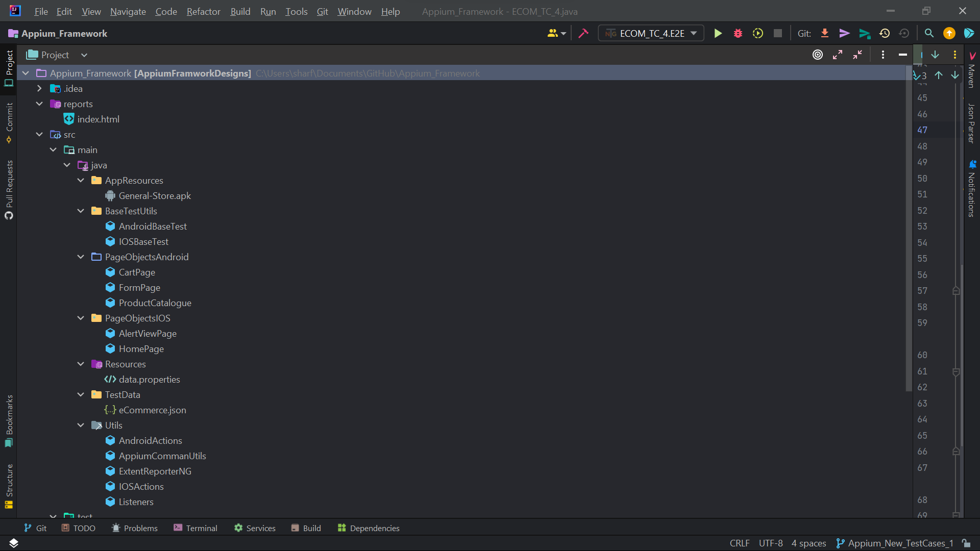Viewport: 980px width, 551px height.
Task: Push commits using the Git push icon
Action: click(845, 33)
